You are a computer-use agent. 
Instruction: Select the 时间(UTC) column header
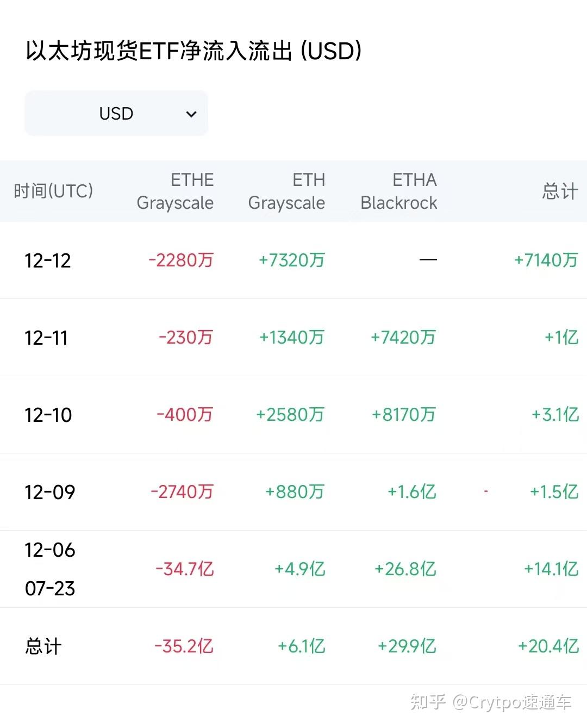(53, 191)
